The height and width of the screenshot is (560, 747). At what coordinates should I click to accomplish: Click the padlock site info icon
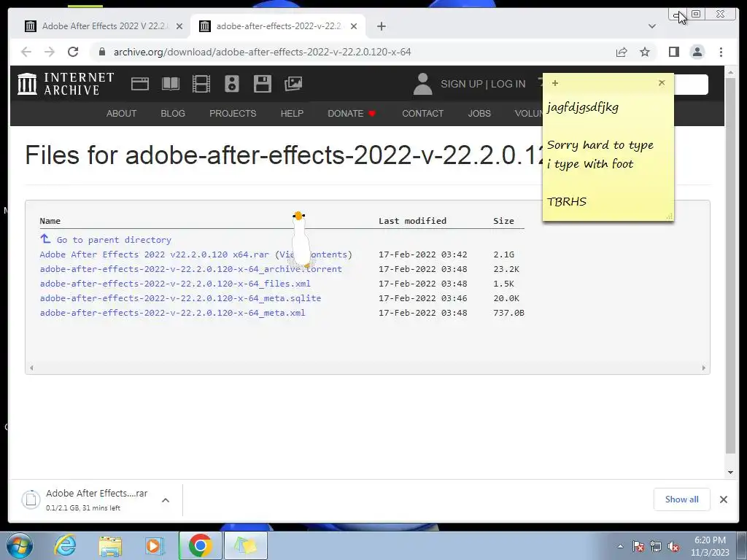tap(101, 52)
